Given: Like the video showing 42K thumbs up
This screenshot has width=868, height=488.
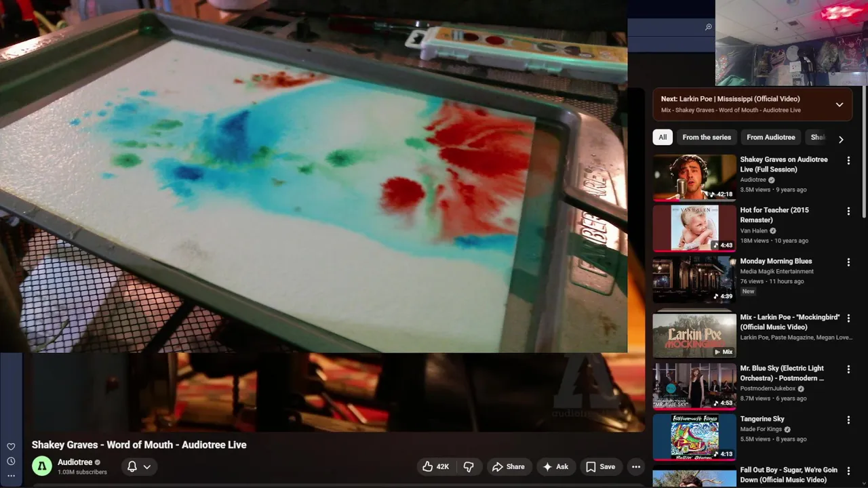Looking at the screenshot, I should [436, 466].
